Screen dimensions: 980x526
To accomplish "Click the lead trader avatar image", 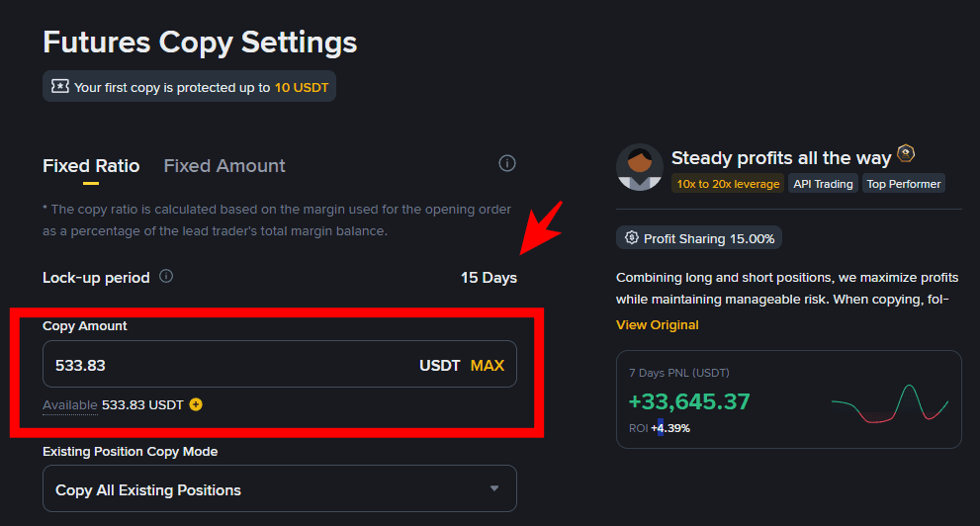I will coord(639,167).
